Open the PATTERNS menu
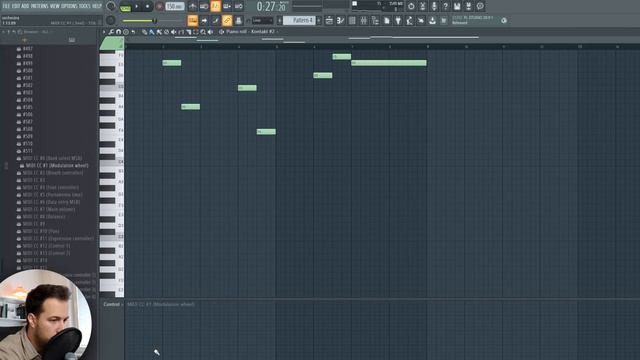Image resolution: width=640 pixels, height=360 pixels. coord(39,6)
